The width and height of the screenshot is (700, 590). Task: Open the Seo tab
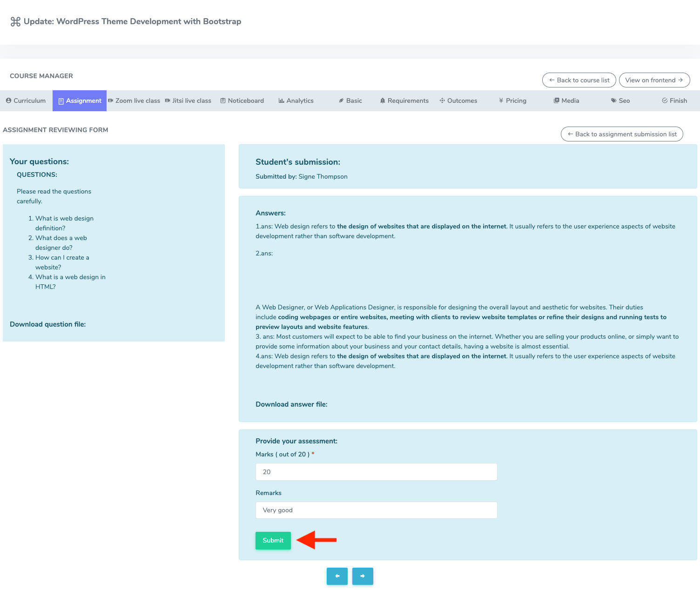(x=620, y=101)
